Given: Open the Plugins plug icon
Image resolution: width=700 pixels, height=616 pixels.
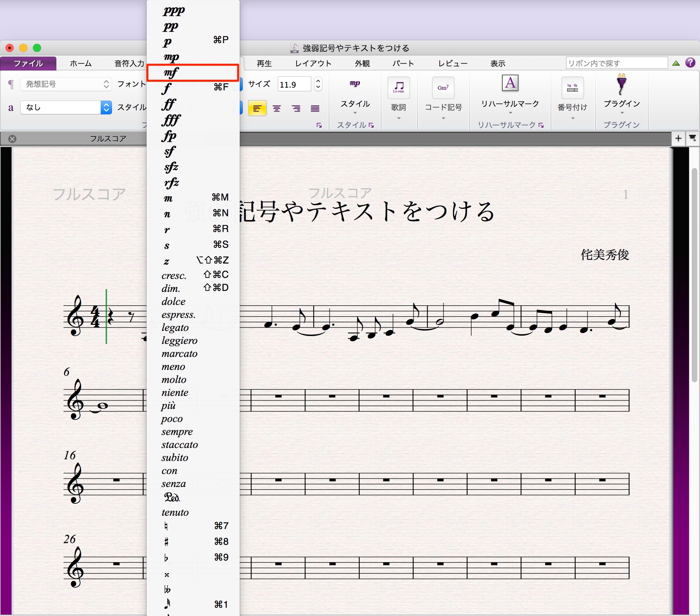Looking at the screenshot, I should tap(621, 84).
